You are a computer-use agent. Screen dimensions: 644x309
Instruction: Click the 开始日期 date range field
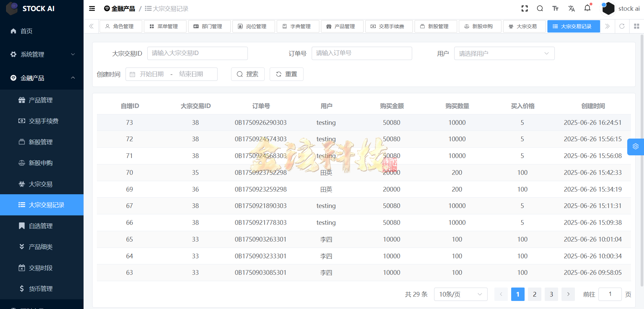point(152,74)
